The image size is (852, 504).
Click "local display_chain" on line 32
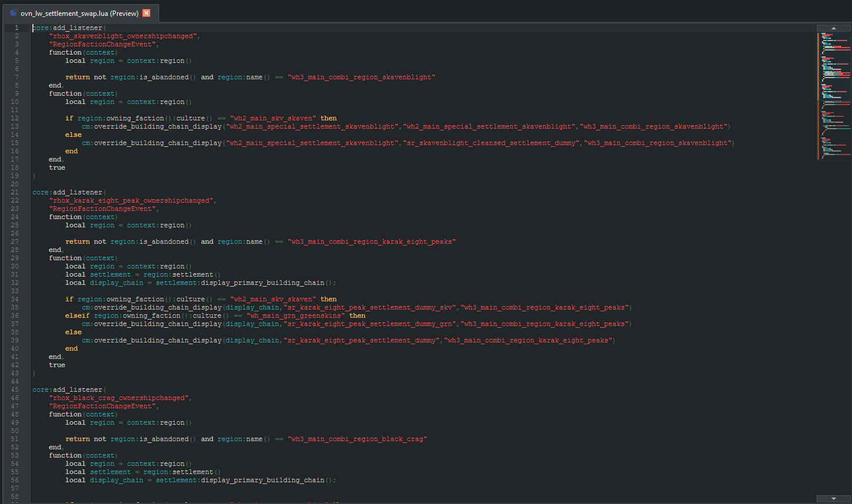coord(105,283)
